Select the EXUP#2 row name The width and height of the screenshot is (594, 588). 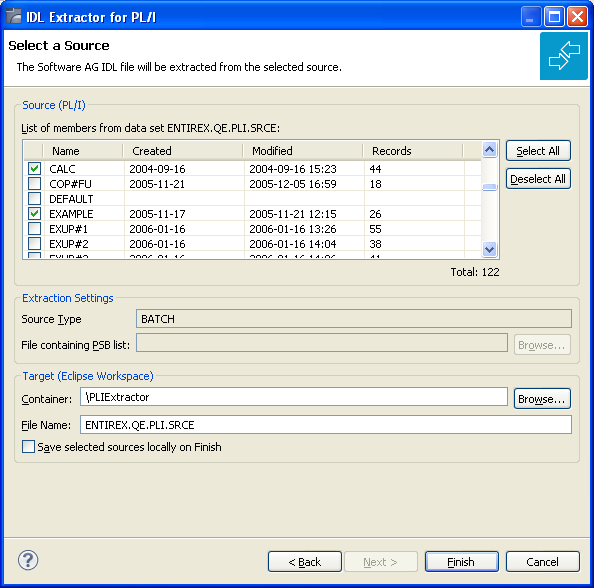[69, 244]
